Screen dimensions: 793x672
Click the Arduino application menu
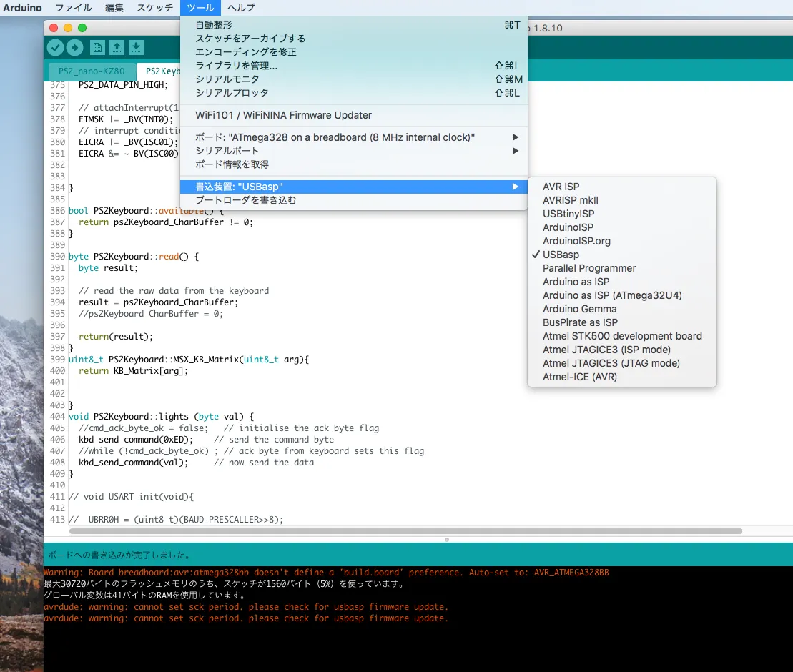point(22,8)
